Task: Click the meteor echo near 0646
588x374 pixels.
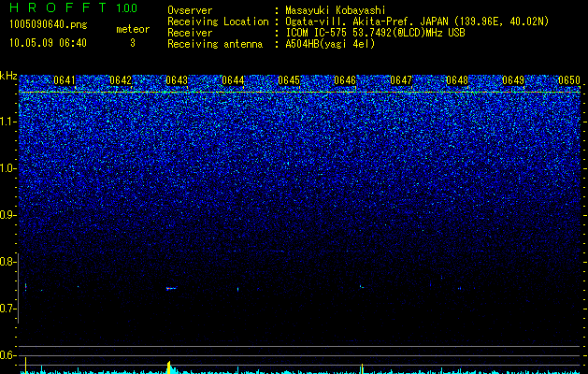Action: pos(362,287)
